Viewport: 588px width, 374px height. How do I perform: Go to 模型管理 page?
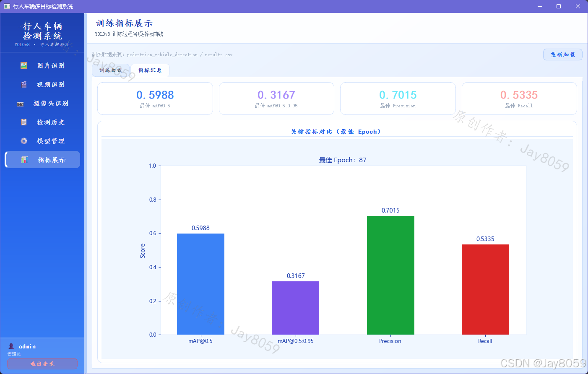click(x=42, y=141)
